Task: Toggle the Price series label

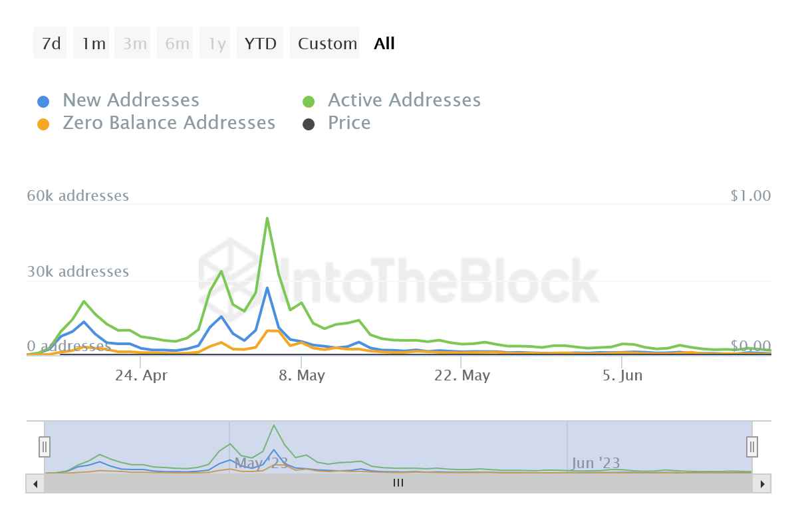Action: point(349,123)
